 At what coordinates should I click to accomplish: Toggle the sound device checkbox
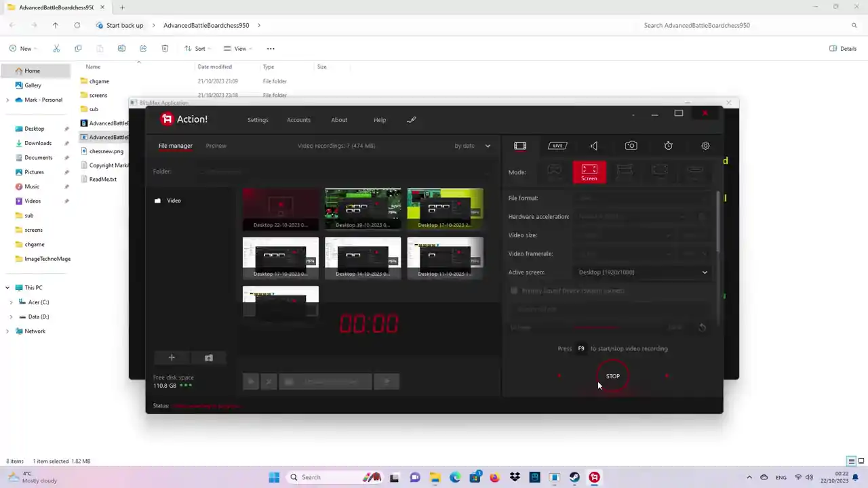click(514, 291)
